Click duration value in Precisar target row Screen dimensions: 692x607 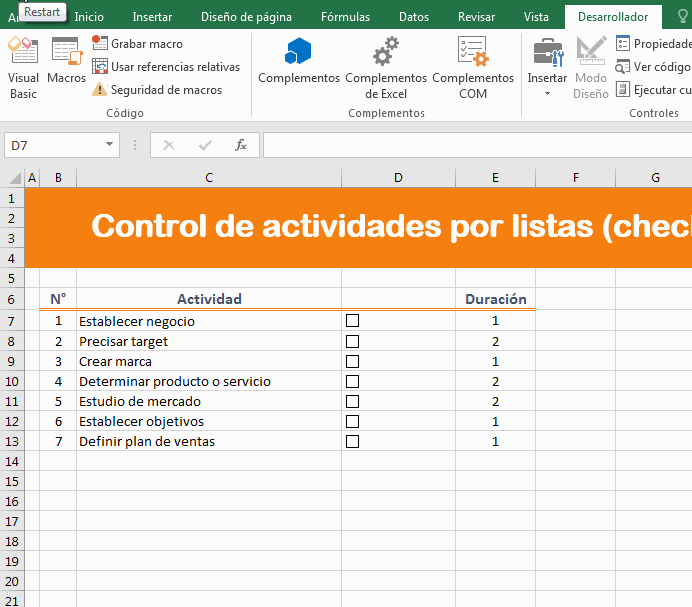click(495, 341)
